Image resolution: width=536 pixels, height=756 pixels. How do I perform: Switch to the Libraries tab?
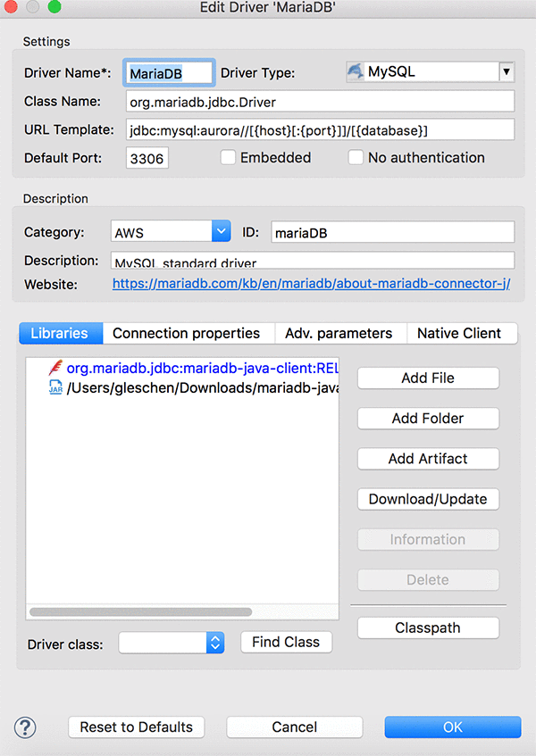[61, 333]
